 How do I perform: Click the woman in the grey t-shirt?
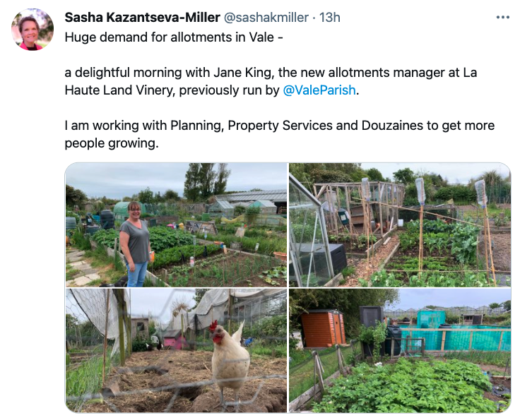click(136, 244)
